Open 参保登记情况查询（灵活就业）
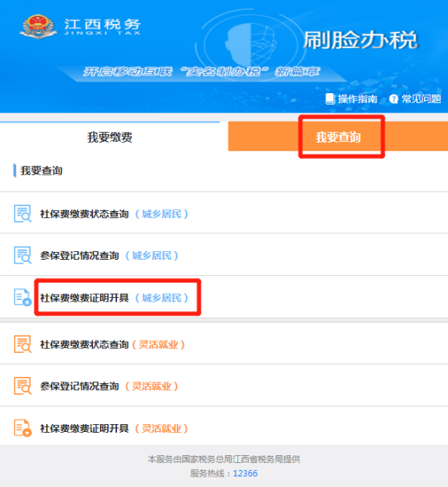Image resolution: width=448 pixels, height=487 pixels. 224,385
